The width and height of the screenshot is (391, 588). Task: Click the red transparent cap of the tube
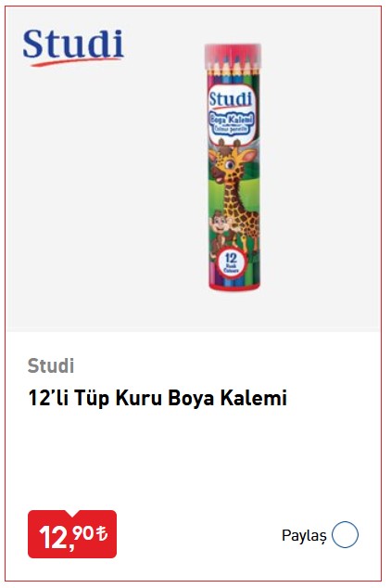pos(233,57)
